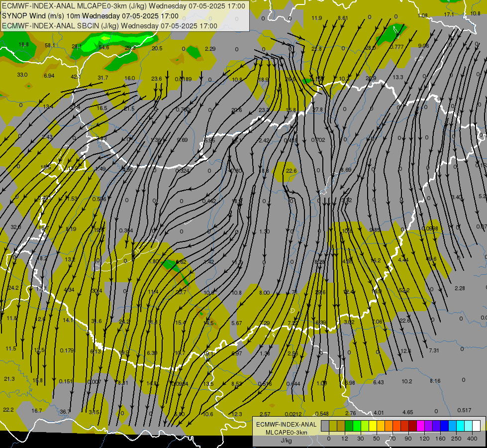The height and width of the screenshot is (448, 487).
Task: Click the map value 33.0
Action: [x=22, y=75]
